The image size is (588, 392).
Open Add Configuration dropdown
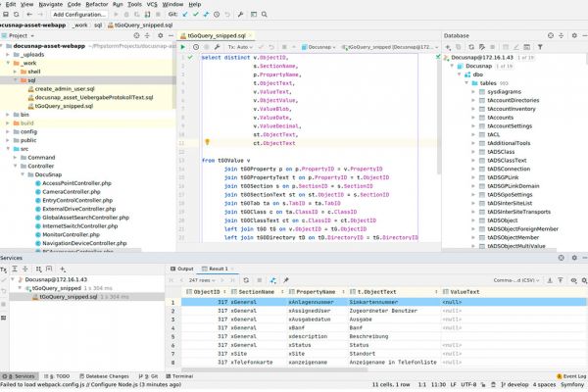pyautogui.click(x=80, y=15)
